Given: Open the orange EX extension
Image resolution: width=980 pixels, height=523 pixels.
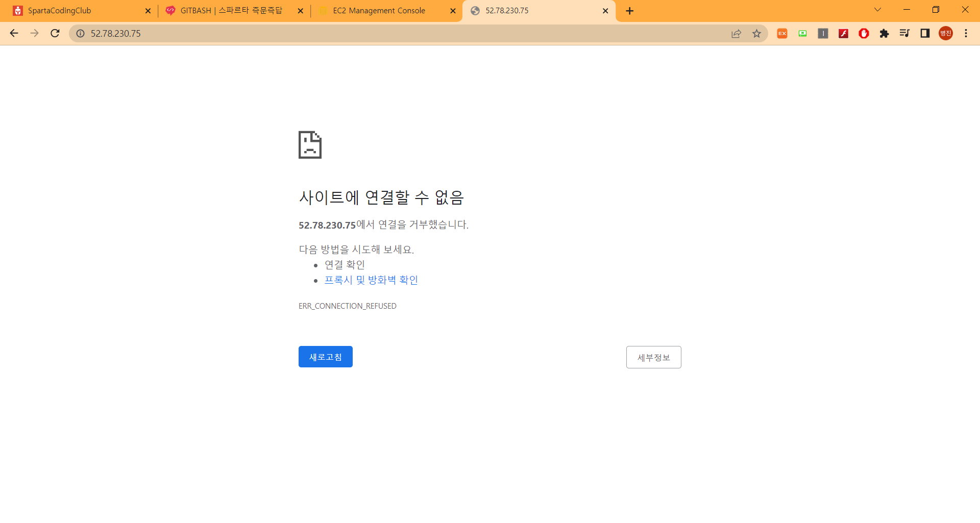Looking at the screenshot, I should (782, 33).
